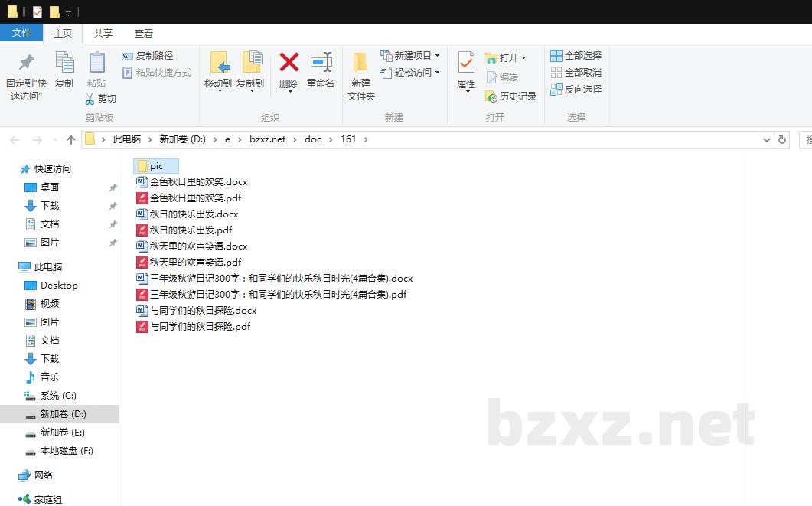Open the Move To (移动到) dropdown
Image resolution: width=812 pixels, height=506 pixels.
point(218,84)
